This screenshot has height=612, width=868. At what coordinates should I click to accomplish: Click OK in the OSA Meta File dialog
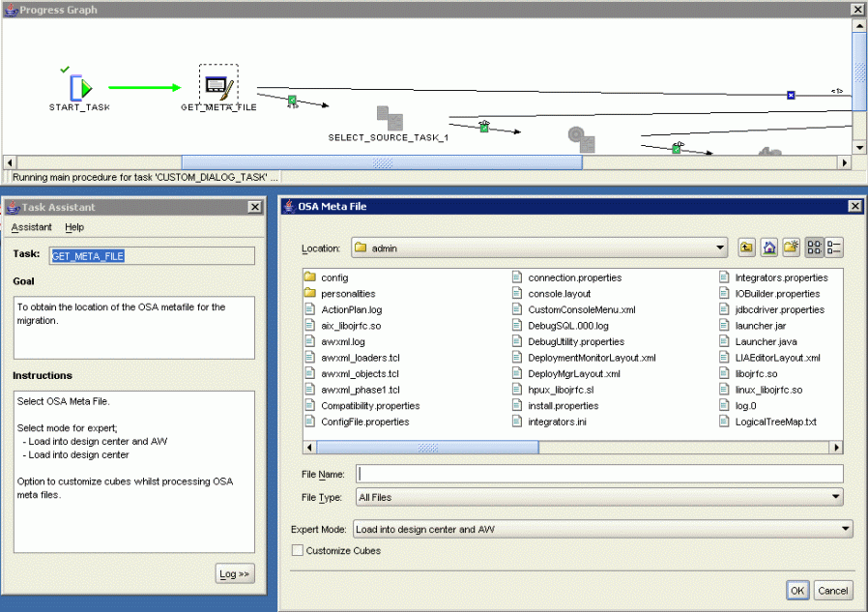pyautogui.click(x=796, y=590)
